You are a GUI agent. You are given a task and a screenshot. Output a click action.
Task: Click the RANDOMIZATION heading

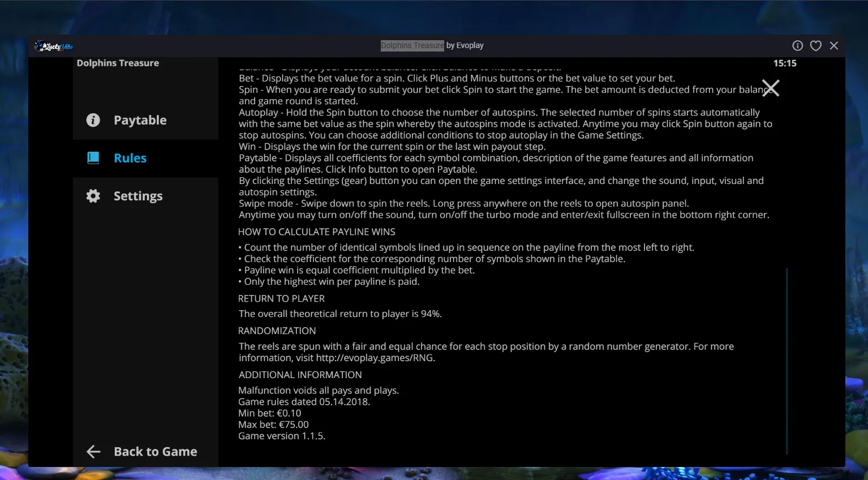[x=277, y=331]
